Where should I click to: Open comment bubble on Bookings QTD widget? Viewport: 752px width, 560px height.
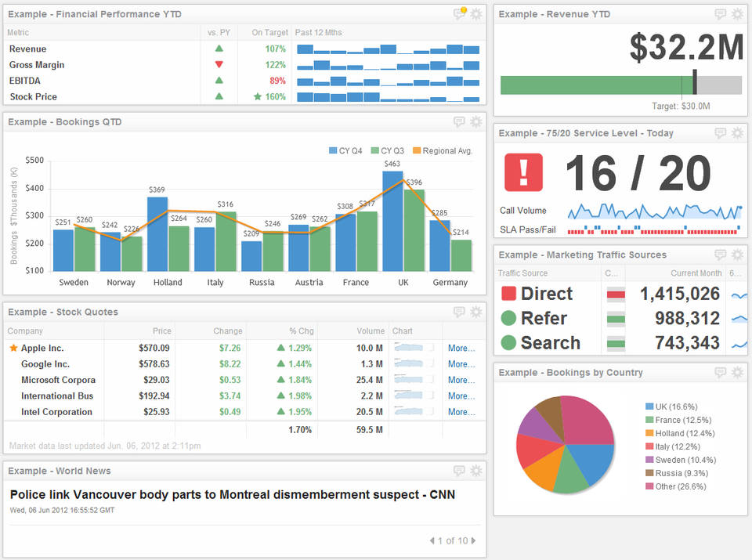pos(460,122)
